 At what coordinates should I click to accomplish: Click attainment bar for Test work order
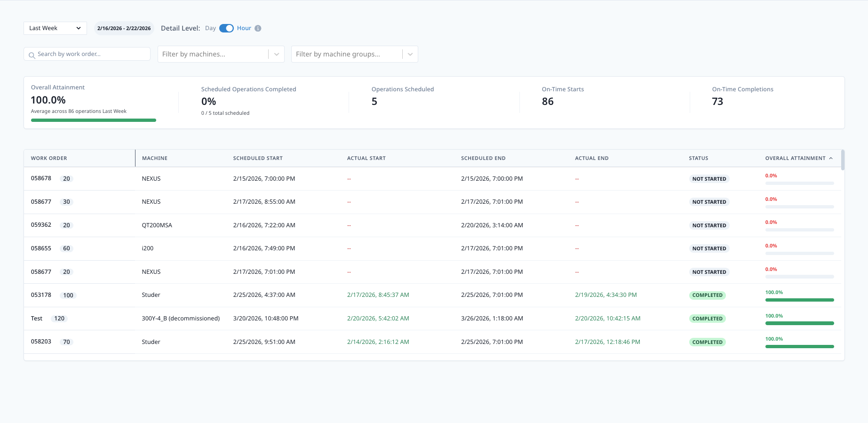pos(799,323)
